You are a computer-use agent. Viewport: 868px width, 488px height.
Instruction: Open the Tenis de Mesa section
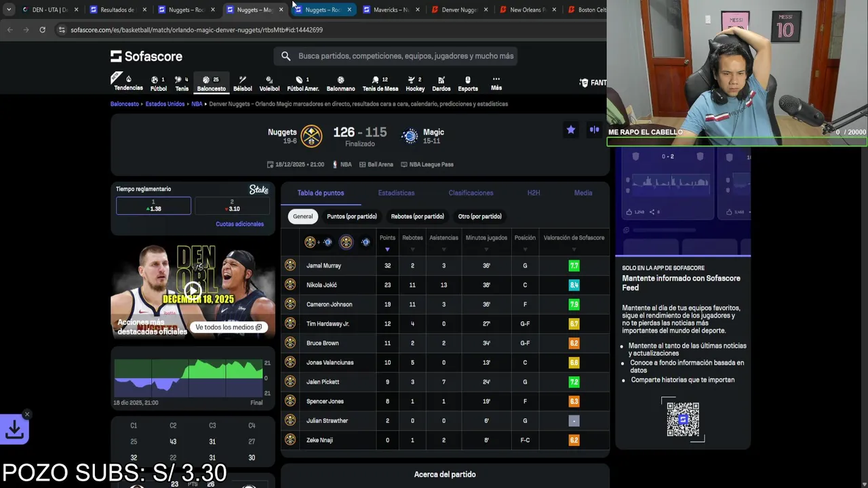[380, 83]
